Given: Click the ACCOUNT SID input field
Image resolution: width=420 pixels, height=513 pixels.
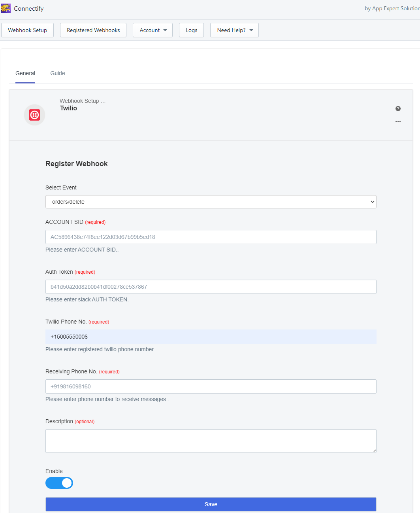Looking at the screenshot, I should click(x=211, y=237).
